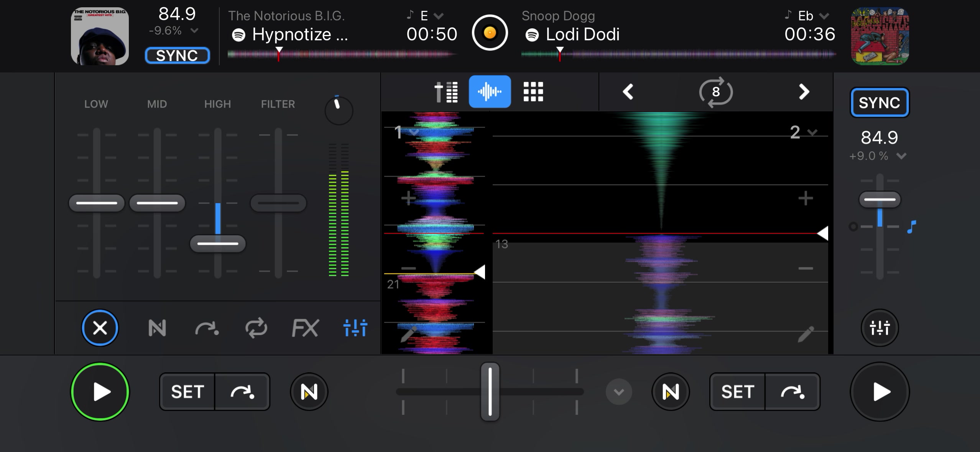Zoom in on deck 2 waveform
980x452 pixels.
tap(806, 198)
